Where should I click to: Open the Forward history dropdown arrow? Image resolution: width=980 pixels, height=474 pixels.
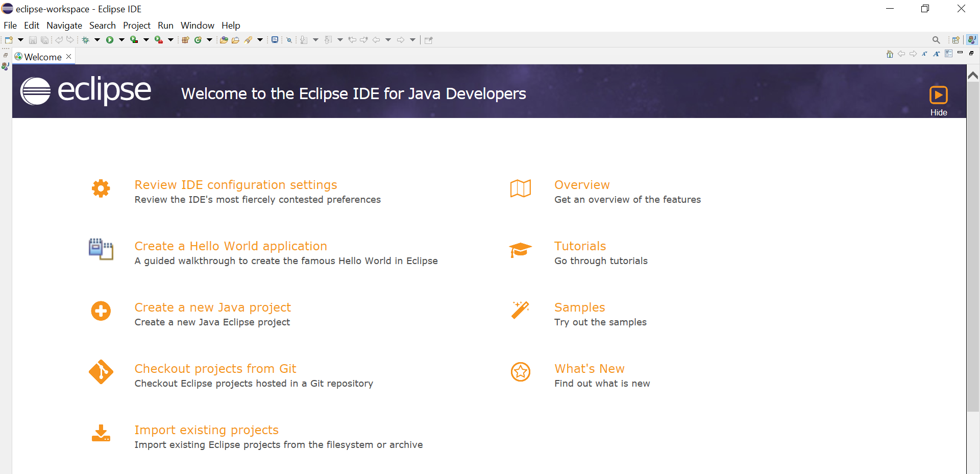[x=412, y=40]
